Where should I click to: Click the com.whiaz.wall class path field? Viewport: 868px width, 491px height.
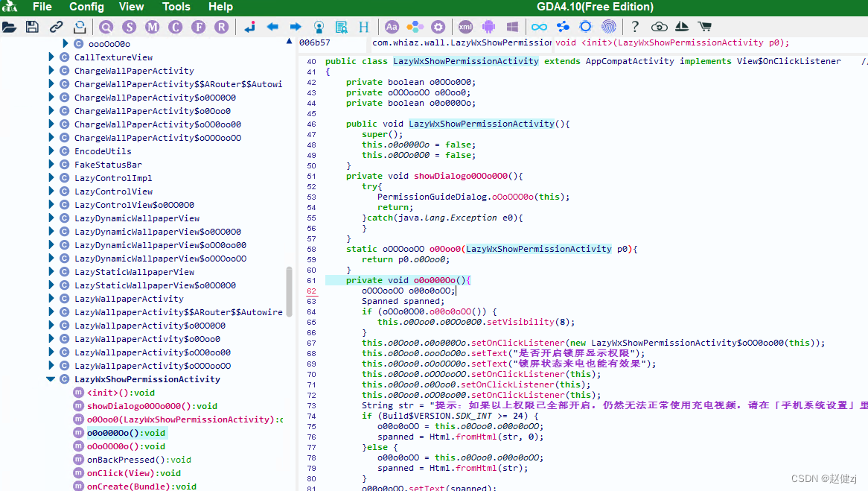coord(462,42)
